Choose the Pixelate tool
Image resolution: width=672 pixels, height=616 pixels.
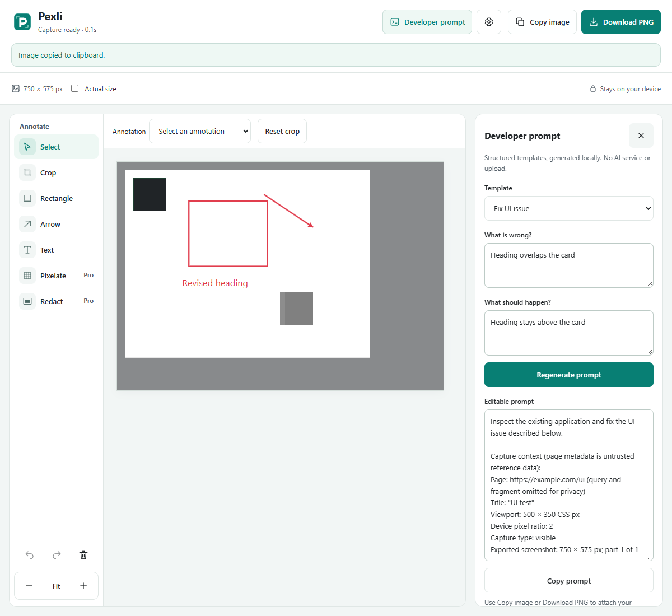tap(56, 276)
